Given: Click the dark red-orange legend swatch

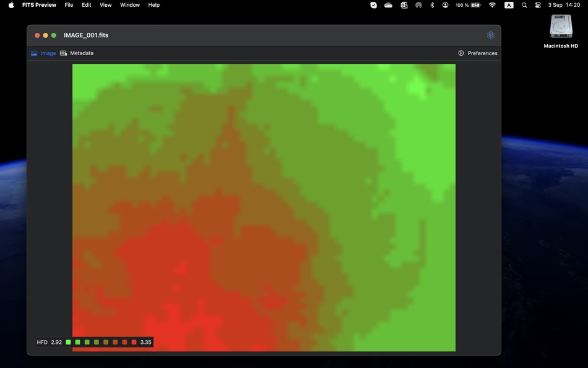Looking at the screenshot, I should 124,342.
